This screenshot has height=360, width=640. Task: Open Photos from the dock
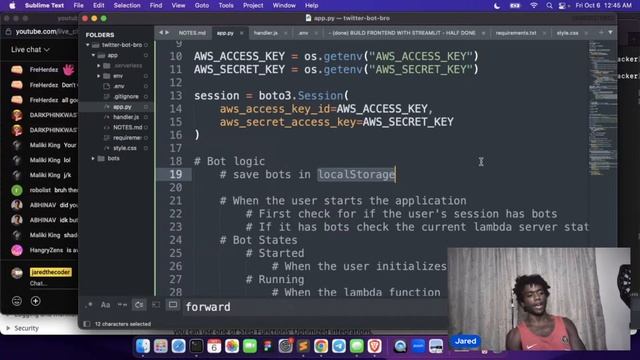pos(232,346)
